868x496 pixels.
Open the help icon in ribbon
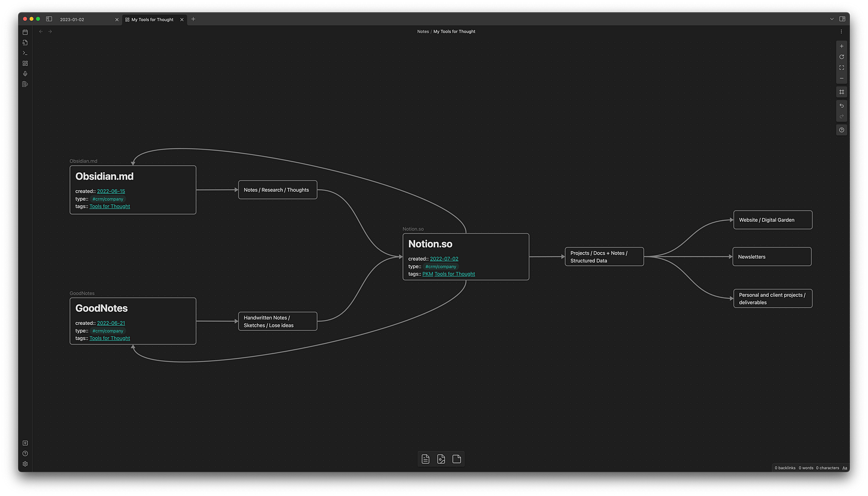click(x=25, y=454)
